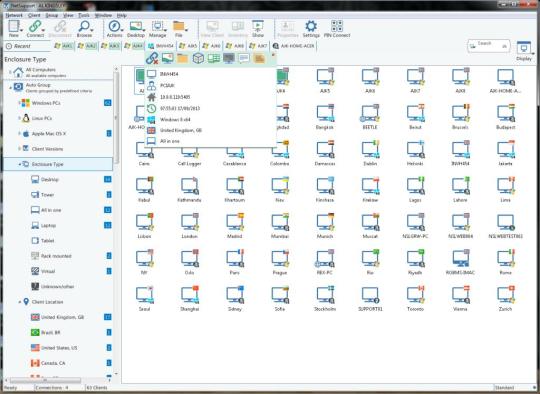Viewport: 540px width, 394px height.
Task: Click the left panel horizontal scrollbar
Action: tap(45, 380)
